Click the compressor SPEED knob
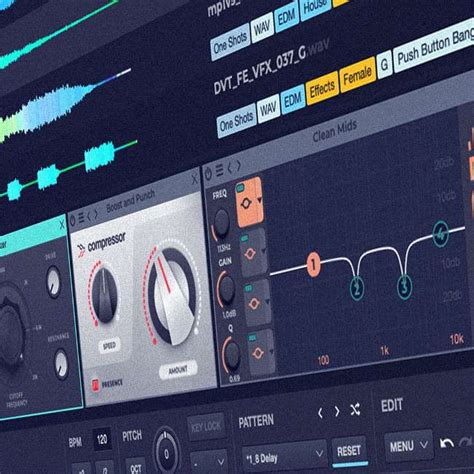Viewport: 474px width, 474px height. coord(104,296)
